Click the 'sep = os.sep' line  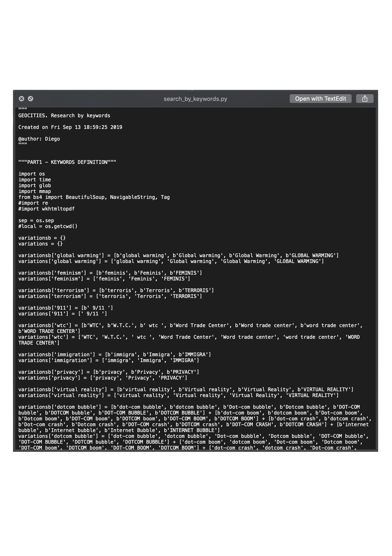pyautogui.click(x=36, y=220)
